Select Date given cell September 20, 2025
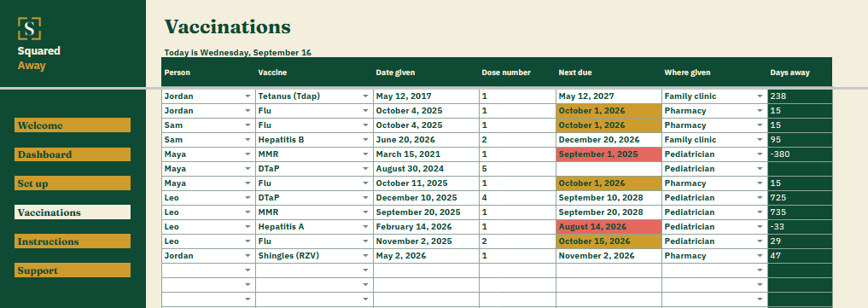 point(426,212)
